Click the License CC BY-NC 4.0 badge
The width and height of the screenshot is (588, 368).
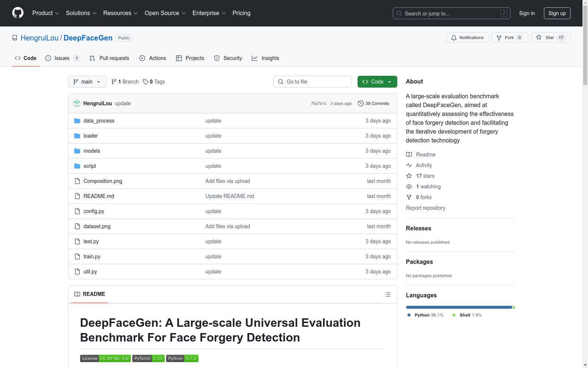point(105,358)
